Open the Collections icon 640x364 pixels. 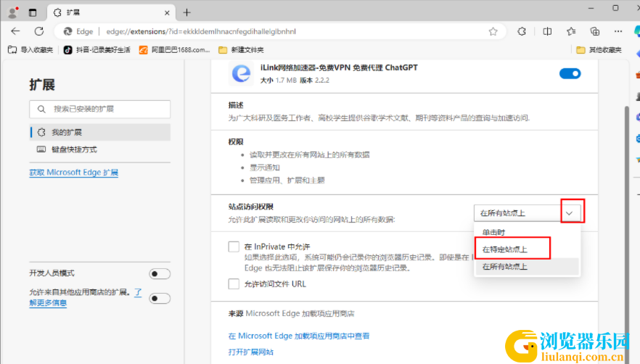(x=595, y=31)
